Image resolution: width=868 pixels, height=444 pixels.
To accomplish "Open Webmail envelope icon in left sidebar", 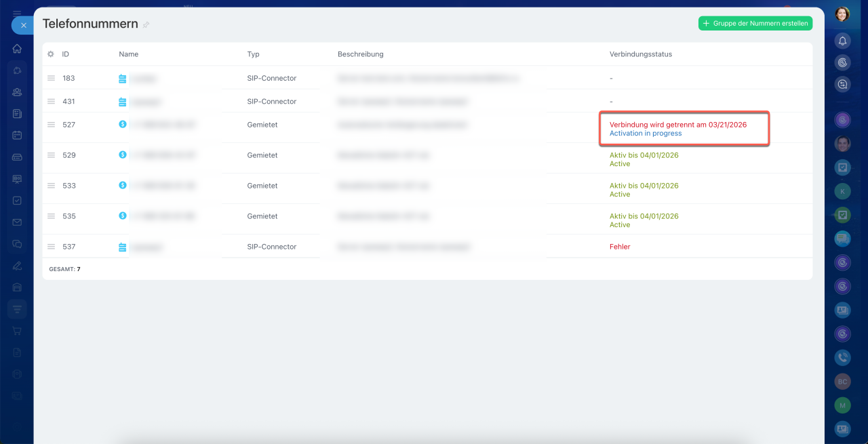I will (x=17, y=222).
